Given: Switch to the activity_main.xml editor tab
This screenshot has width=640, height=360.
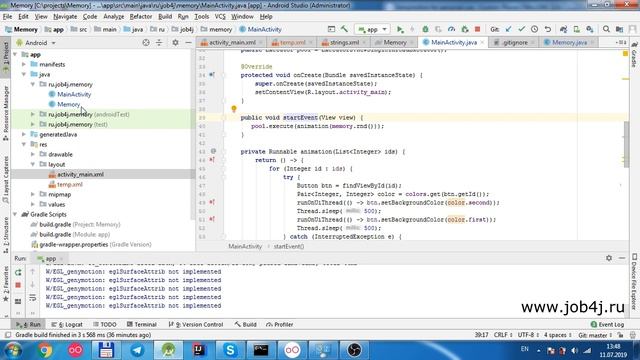Looking at the screenshot, I should (x=232, y=42).
